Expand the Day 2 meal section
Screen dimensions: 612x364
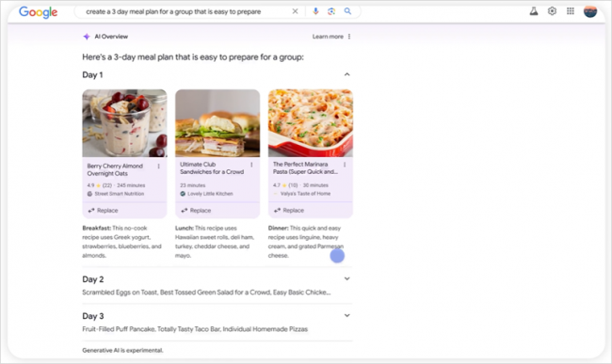tap(346, 278)
